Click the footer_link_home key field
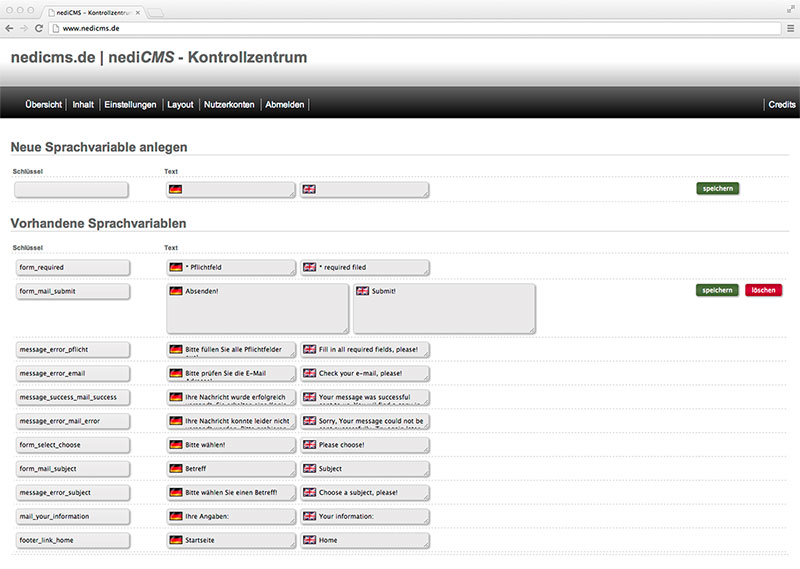The width and height of the screenshot is (800, 569). pos(72,540)
